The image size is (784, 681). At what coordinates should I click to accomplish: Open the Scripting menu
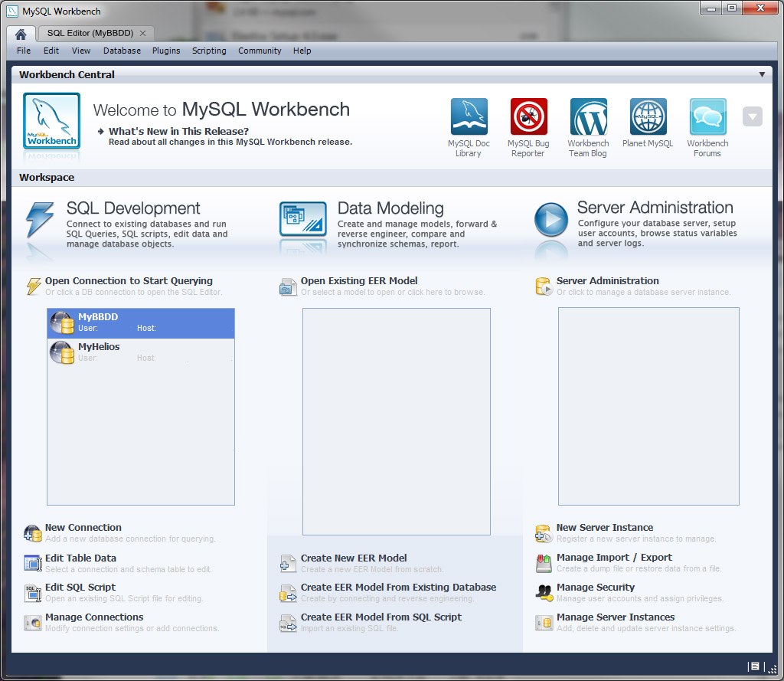pyautogui.click(x=209, y=51)
